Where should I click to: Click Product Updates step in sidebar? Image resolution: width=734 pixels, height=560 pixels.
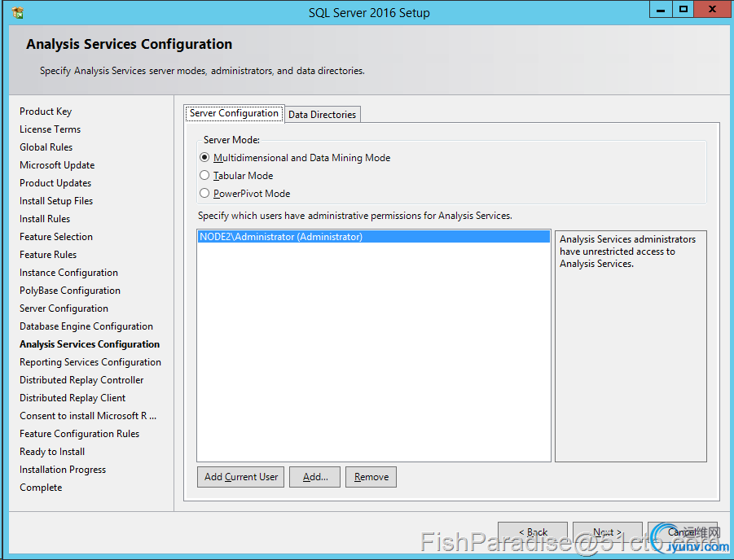55,183
